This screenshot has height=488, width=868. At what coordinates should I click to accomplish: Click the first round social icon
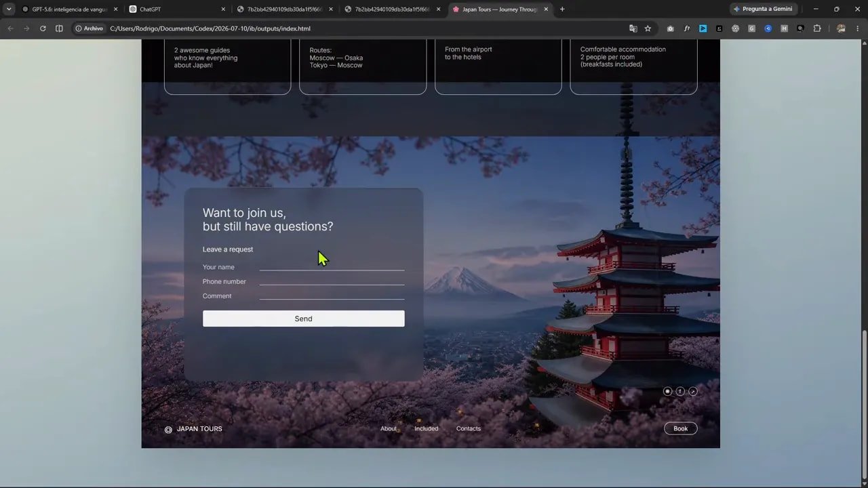(667, 391)
